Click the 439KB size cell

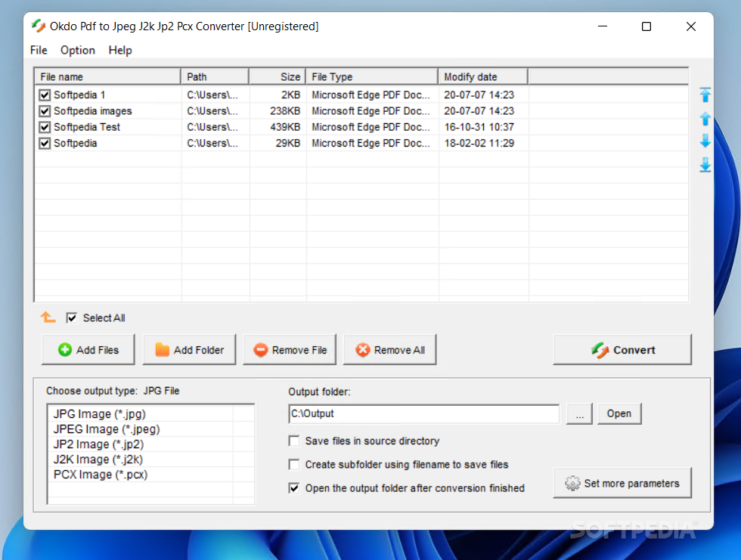point(285,127)
